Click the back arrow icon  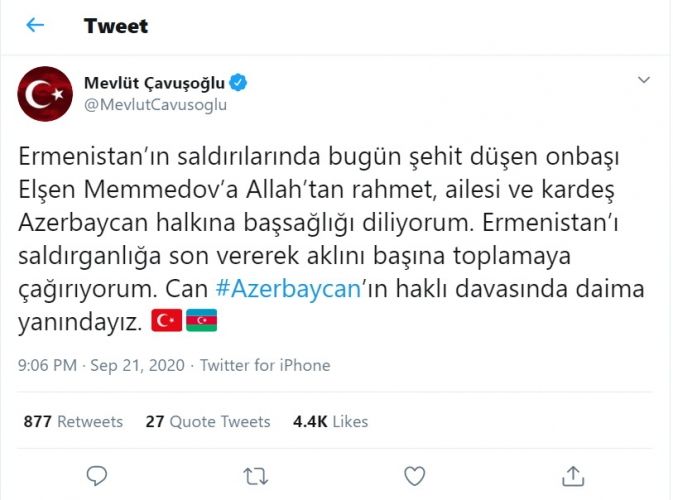[35, 25]
